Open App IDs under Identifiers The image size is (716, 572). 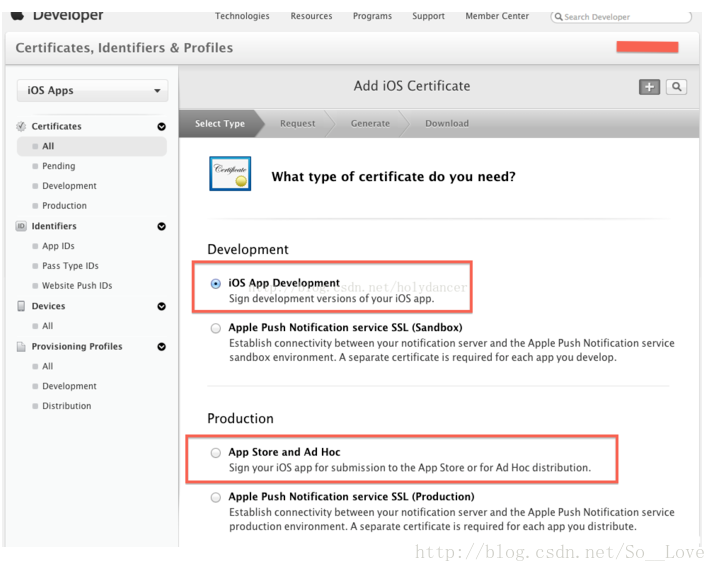point(58,246)
